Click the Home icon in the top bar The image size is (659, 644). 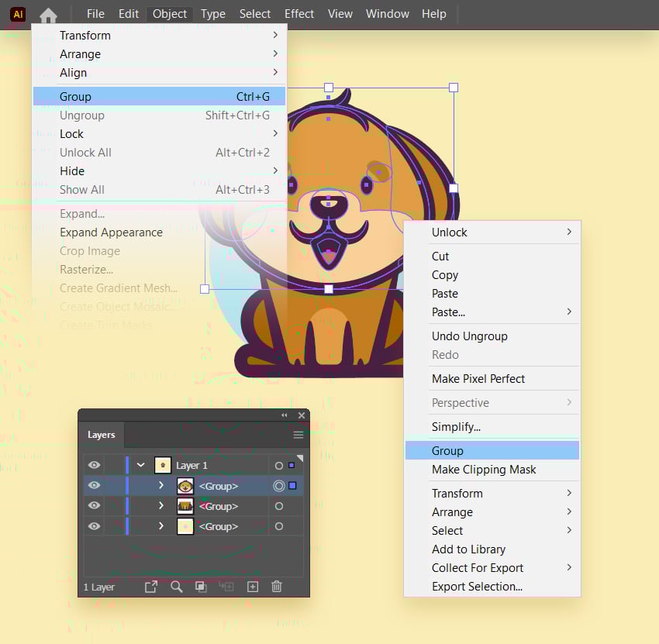pos(48,15)
